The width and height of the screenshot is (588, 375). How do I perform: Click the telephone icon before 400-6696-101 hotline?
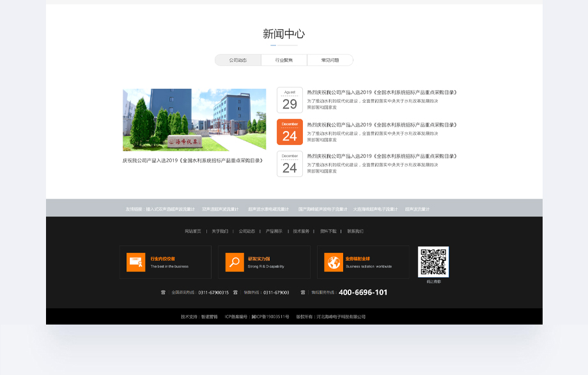click(302, 293)
